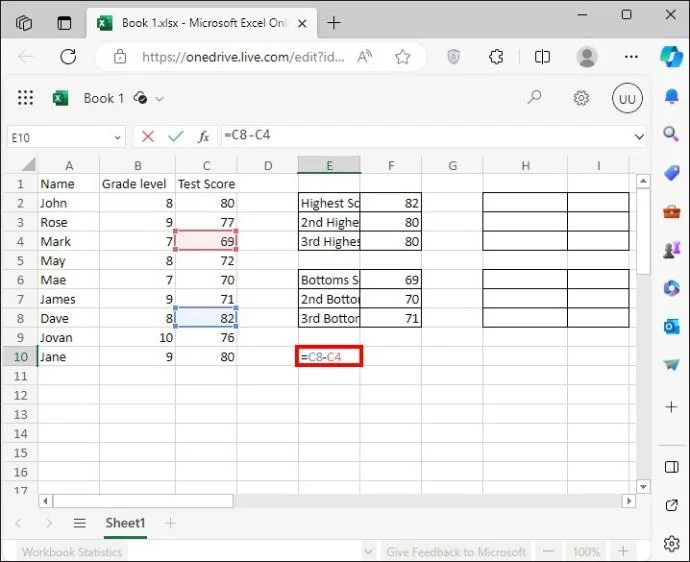Select the cell containing Jovan
Viewport: 690px width, 562px height.
69,338
